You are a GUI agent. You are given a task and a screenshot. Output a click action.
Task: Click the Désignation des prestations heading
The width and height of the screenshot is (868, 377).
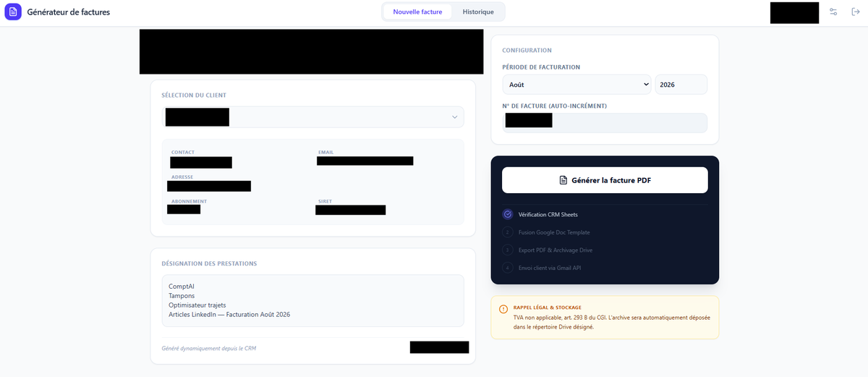(x=209, y=263)
